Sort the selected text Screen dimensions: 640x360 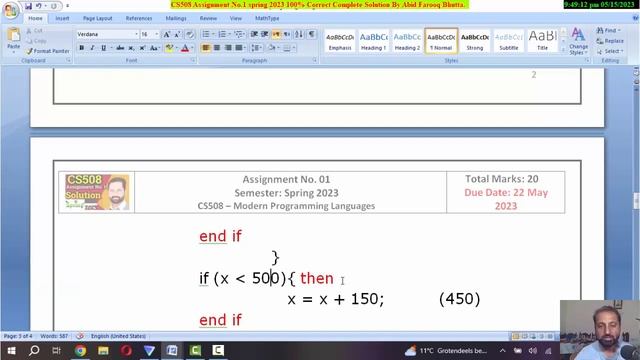[x=299, y=34]
